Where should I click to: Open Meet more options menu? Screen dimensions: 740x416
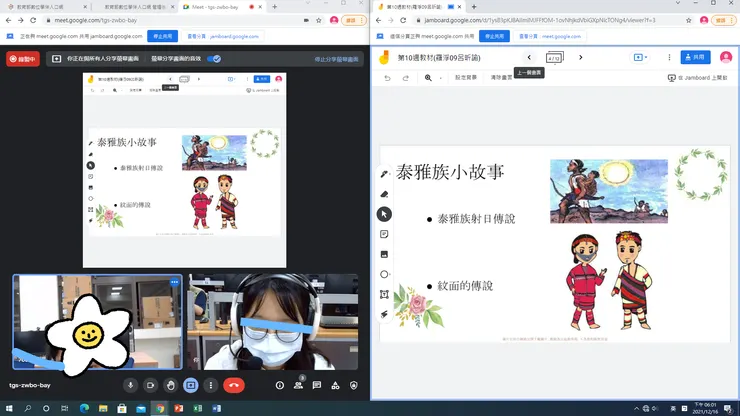210,385
